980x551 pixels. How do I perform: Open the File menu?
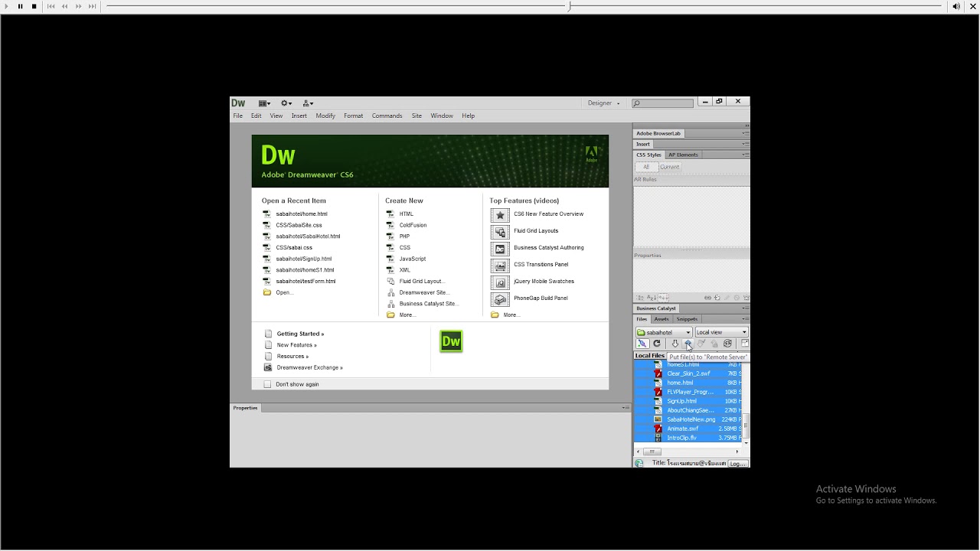tap(238, 116)
